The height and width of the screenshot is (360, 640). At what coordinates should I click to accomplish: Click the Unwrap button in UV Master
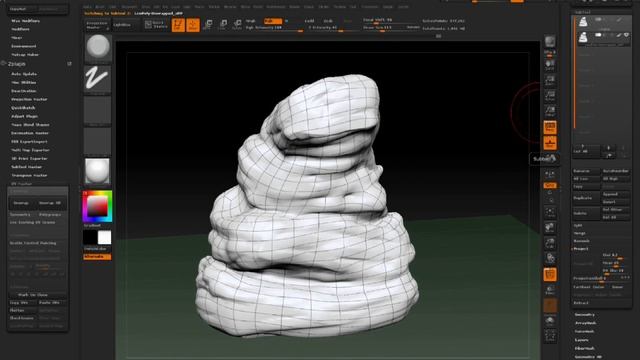click(x=20, y=203)
